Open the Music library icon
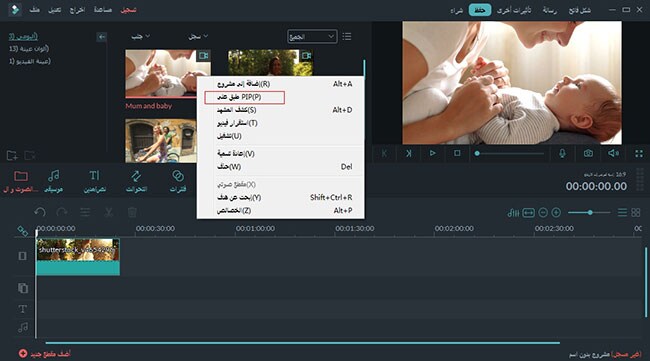Image resolution: width=650 pixels, height=361 pixels. point(53,181)
